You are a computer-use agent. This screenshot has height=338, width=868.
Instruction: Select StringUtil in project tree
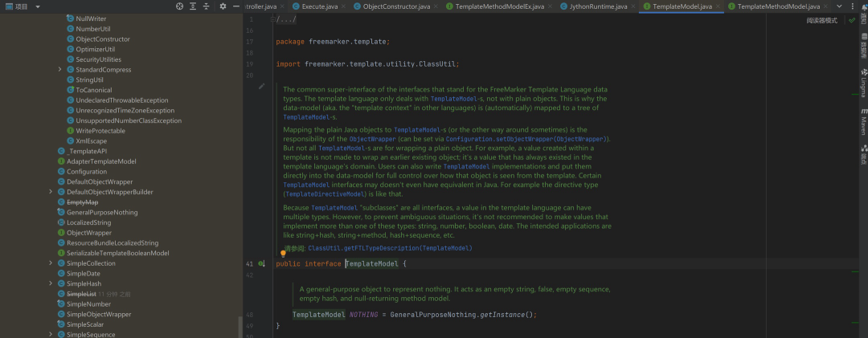pos(90,79)
